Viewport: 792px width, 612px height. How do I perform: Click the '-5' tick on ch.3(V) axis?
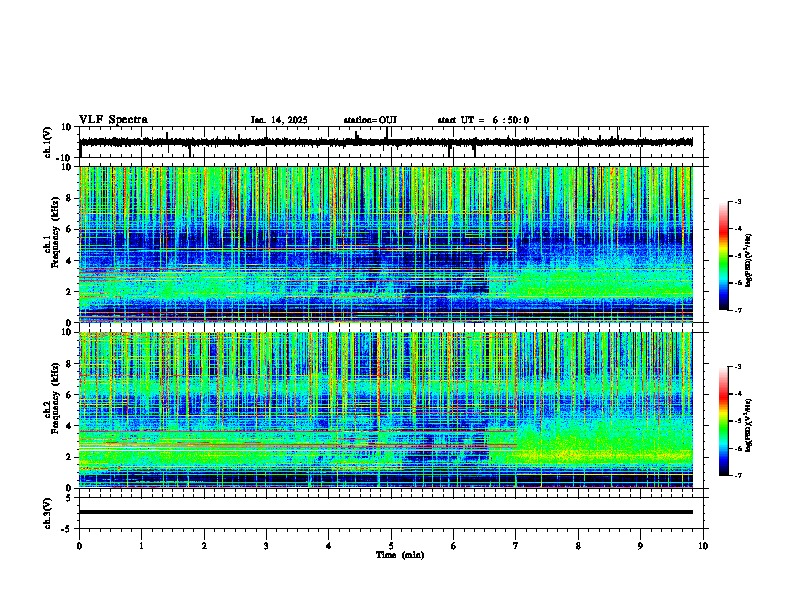pyautogui.click(x=67, y=529)
